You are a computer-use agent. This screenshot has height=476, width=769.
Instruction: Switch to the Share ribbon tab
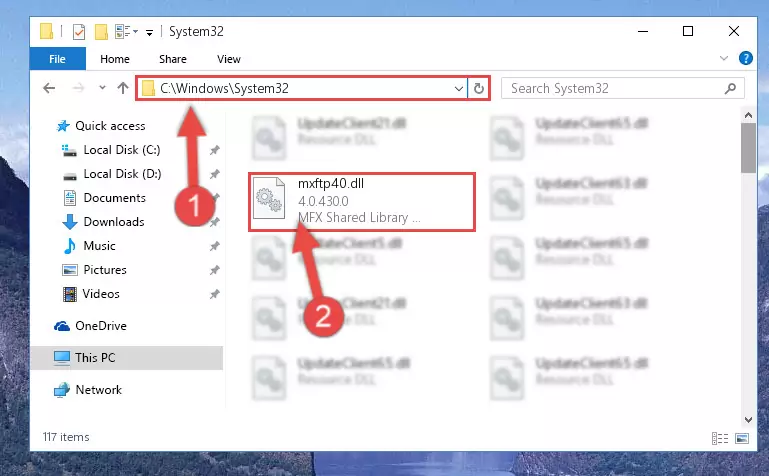(173, 59)
